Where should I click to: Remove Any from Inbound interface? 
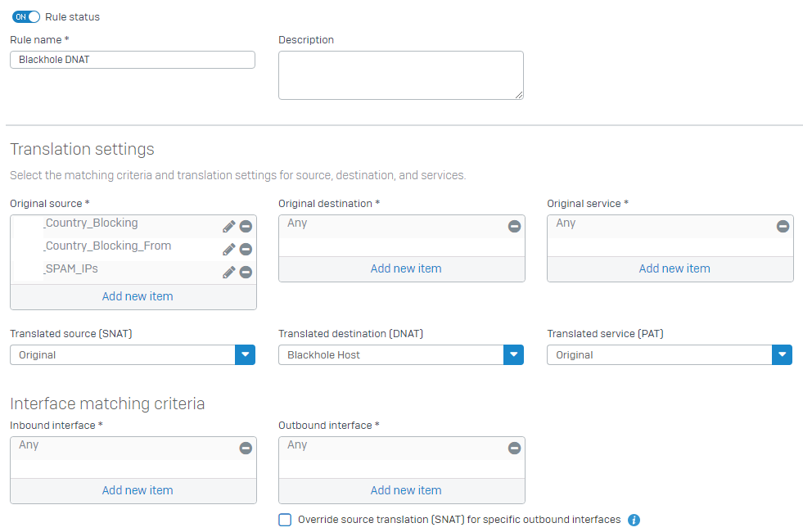(246, 448)
